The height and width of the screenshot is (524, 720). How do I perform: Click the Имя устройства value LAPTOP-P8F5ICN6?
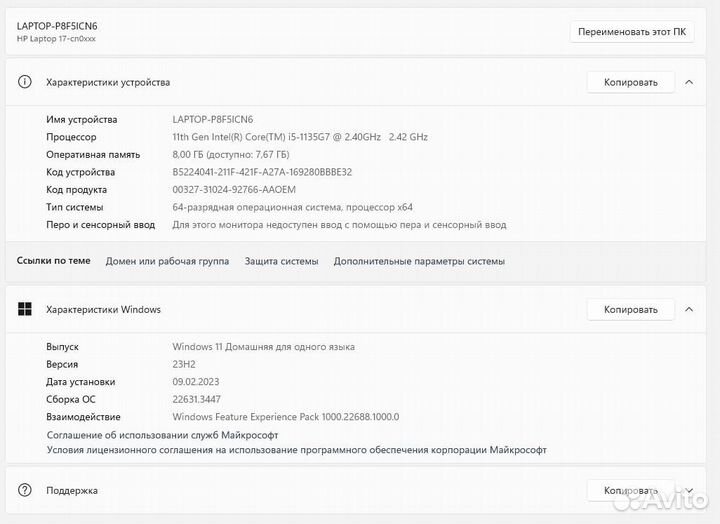pyautogui.click(x=213, y=119)
